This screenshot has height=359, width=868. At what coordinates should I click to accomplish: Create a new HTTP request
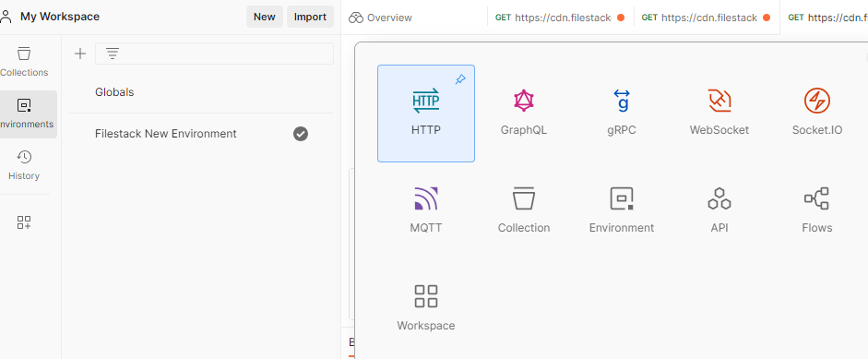(425, 114)
